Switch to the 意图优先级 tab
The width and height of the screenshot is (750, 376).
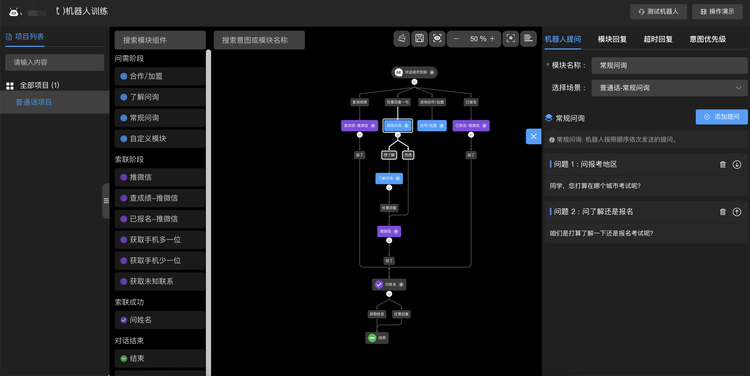(708, 39)
